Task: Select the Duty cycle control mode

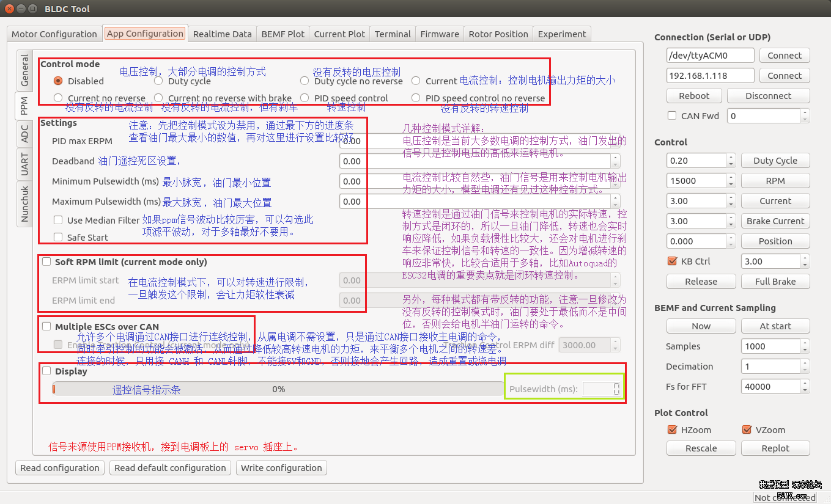Action: (x=159, y=80)
